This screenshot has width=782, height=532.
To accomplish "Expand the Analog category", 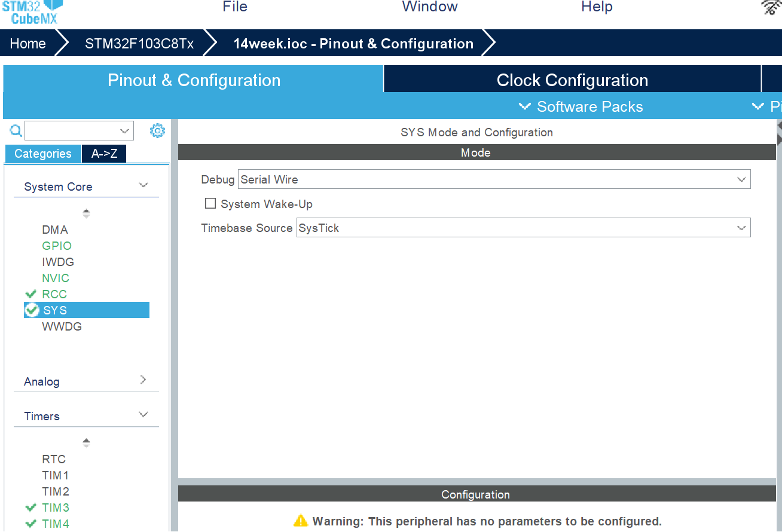I will pos(143,380).
